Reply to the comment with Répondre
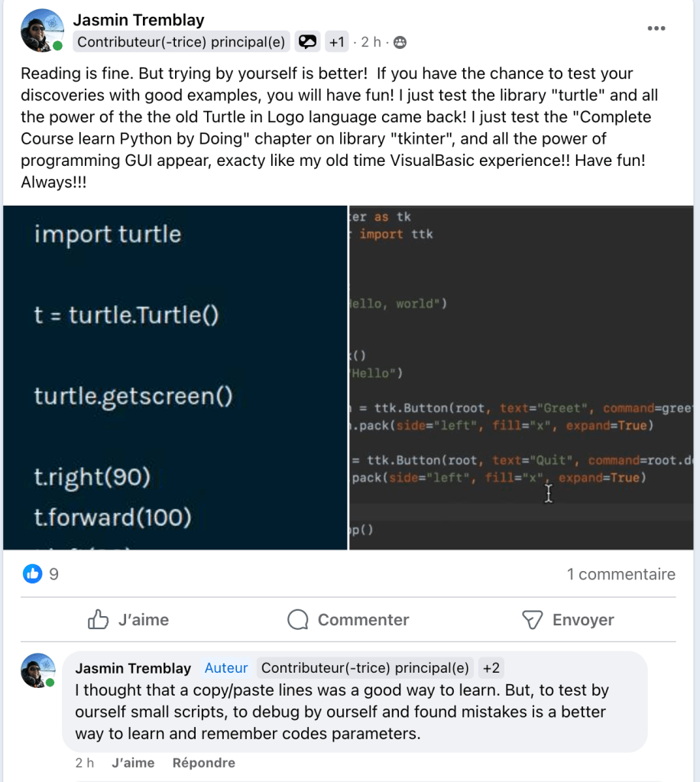The width and height of the screenshot is (700, 782). tap(203, 763)
